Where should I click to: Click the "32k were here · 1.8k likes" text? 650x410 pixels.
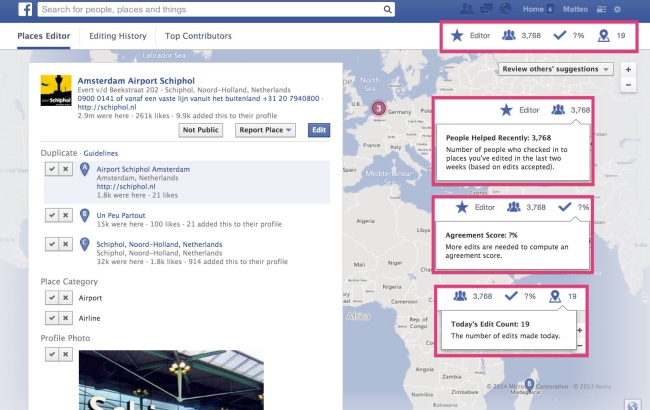pyautogui.click(x=139, y=262)
